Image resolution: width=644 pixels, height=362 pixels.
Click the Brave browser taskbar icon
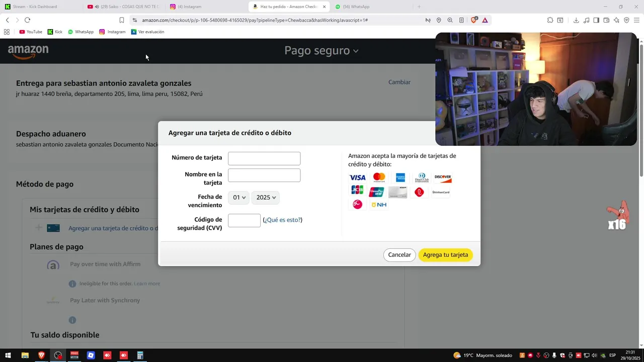click(x=41, y=355)
